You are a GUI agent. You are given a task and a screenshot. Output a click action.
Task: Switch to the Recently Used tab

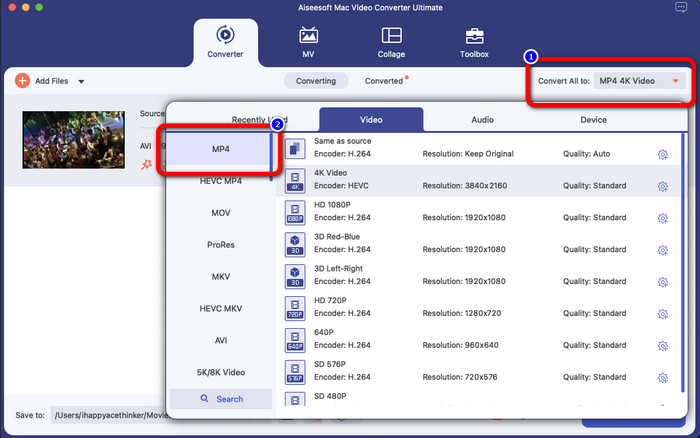point(259,120)
